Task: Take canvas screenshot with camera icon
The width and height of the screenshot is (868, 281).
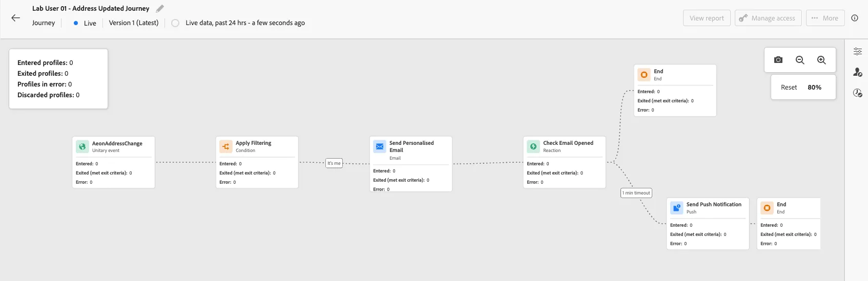Action: [x=778, y=60]
